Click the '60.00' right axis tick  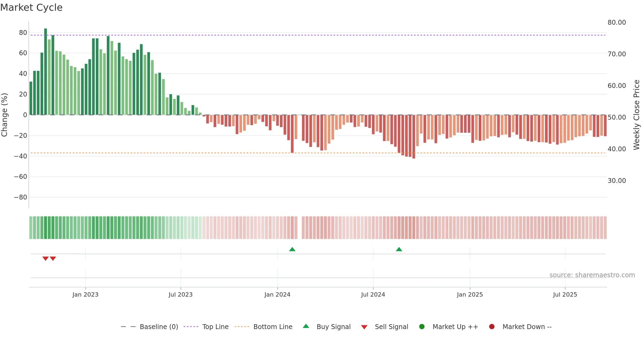pyautogui.click(x=617, y=86)
